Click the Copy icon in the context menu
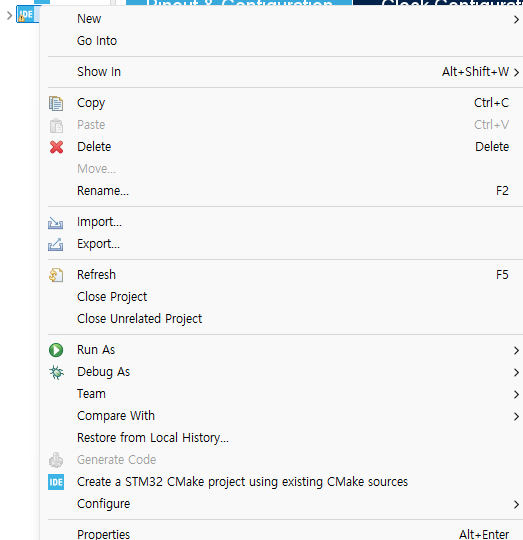 56,103
